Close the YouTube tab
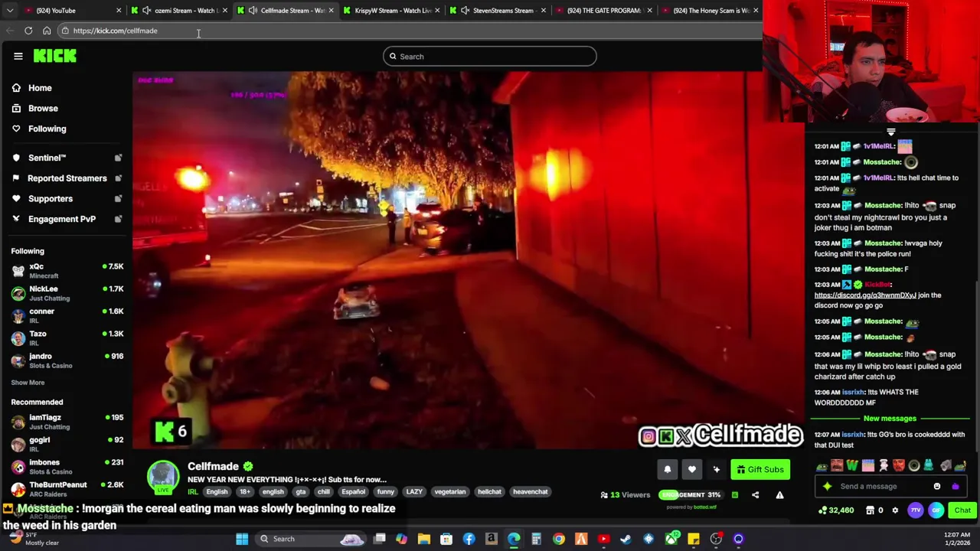 [119, 11]
